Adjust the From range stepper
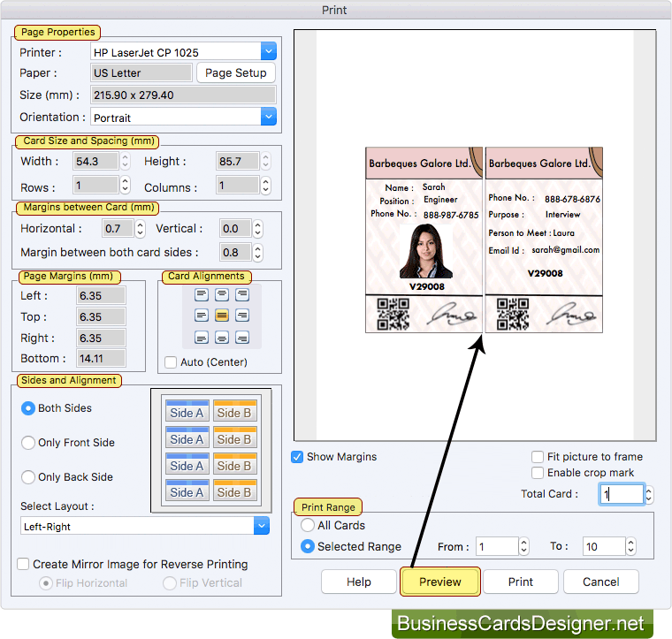Image resolution: width=672 pixels, height=639 pixels. 523,546
